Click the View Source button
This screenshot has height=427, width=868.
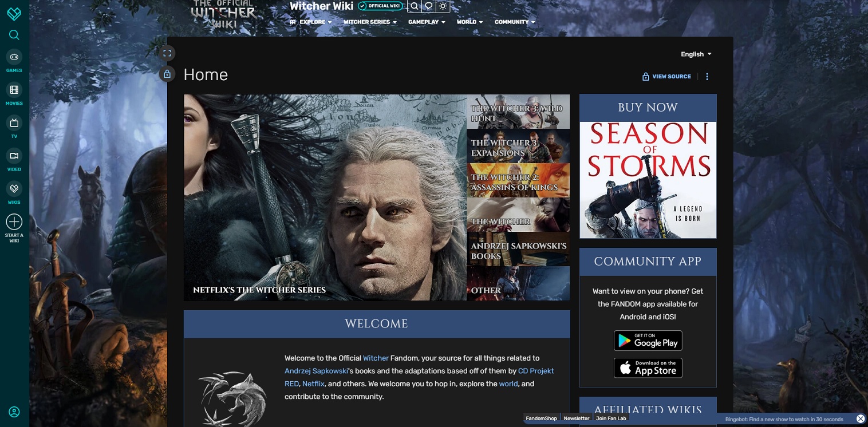(x=666, y=76)
